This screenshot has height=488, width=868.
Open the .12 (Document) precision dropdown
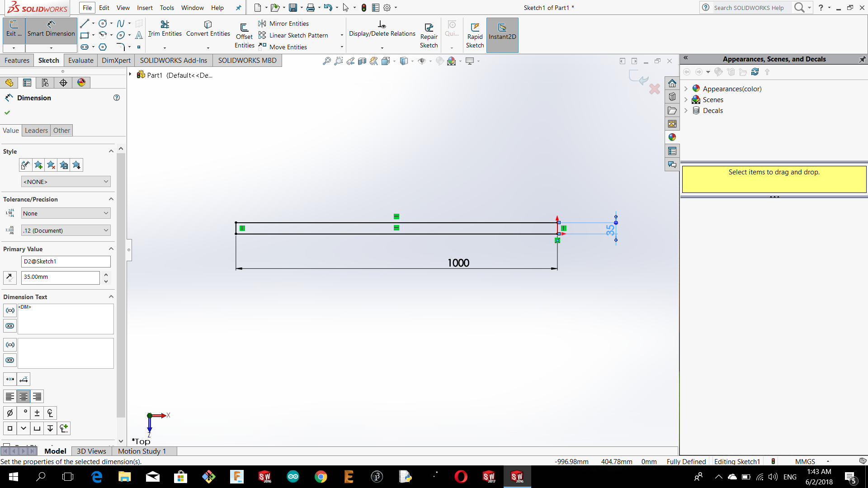[x=66, y=230]
